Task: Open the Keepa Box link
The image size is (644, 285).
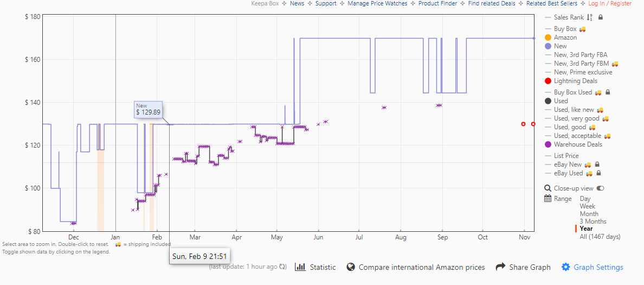Action: (x=265, y=3)
